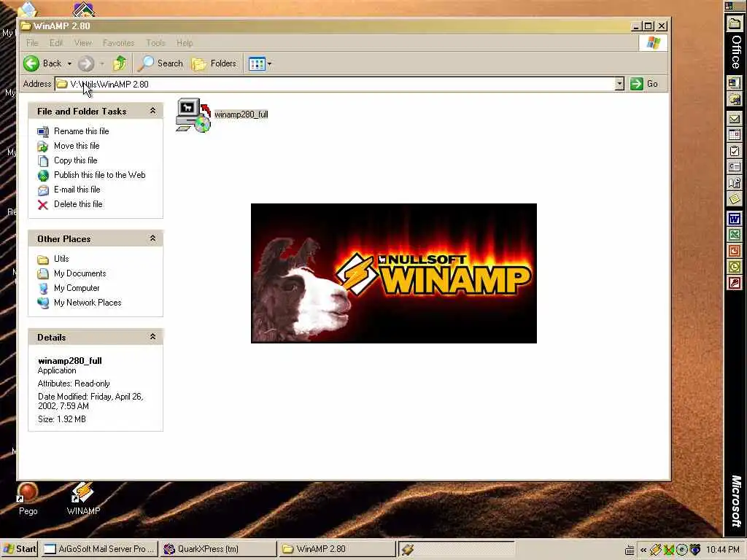Screen dimensions: 747x560
Task: Open the File menu
Action: [x=32, y=43]
